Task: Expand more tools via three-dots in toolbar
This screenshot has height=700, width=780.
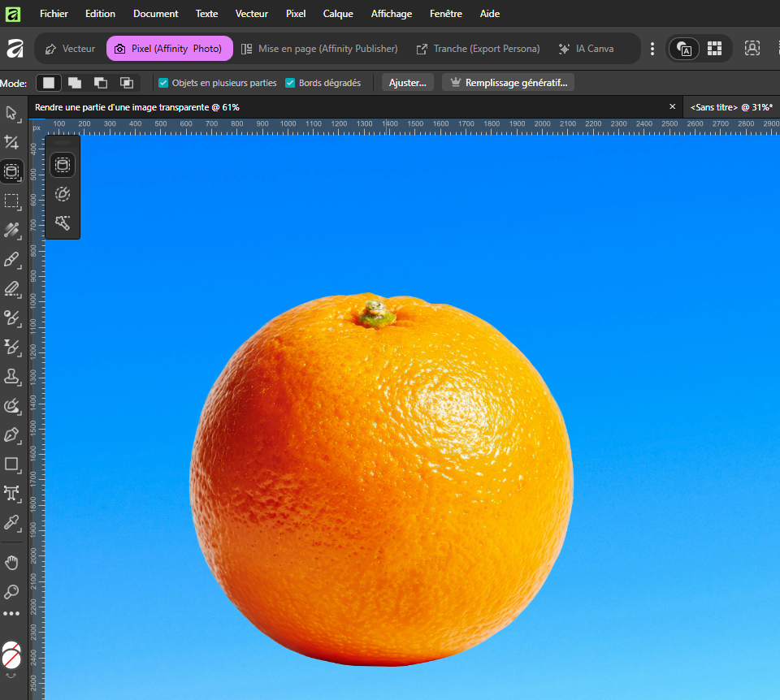Action: pyautogui.click(x=11, y=614)
